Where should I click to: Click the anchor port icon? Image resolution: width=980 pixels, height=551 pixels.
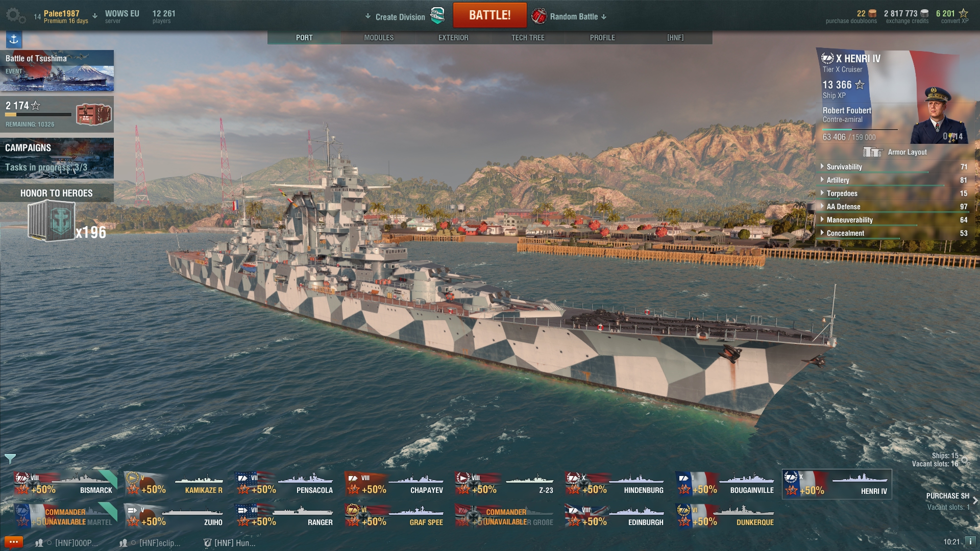pyautogui.click(x=14, y=39)
